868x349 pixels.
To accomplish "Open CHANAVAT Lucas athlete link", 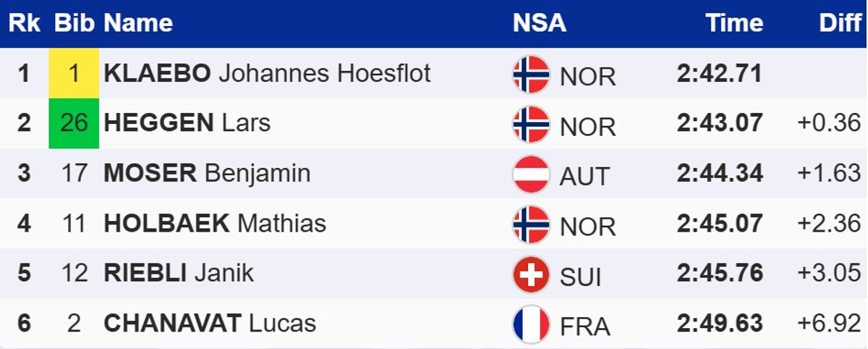I will click(x=210, y=323).
